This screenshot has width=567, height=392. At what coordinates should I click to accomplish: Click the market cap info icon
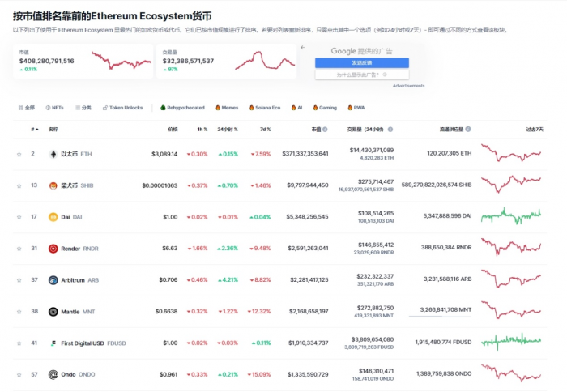325,130
